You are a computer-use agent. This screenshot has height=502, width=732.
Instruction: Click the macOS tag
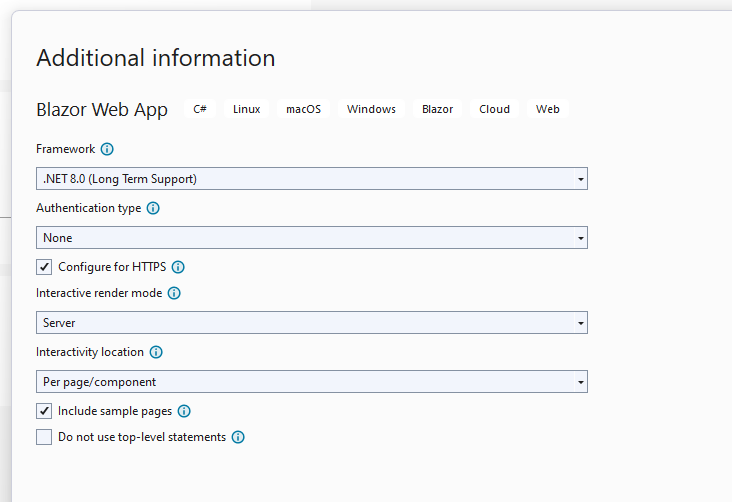[303, 109]
